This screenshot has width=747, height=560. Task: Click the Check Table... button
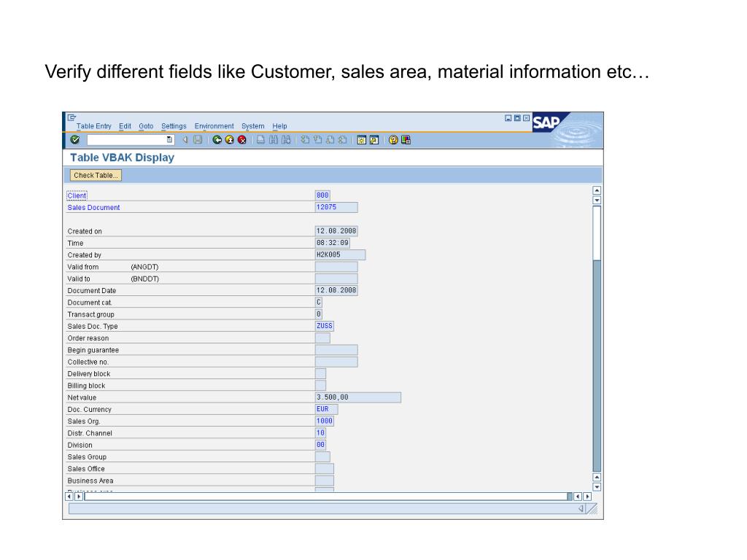click(x=96, y=175)
